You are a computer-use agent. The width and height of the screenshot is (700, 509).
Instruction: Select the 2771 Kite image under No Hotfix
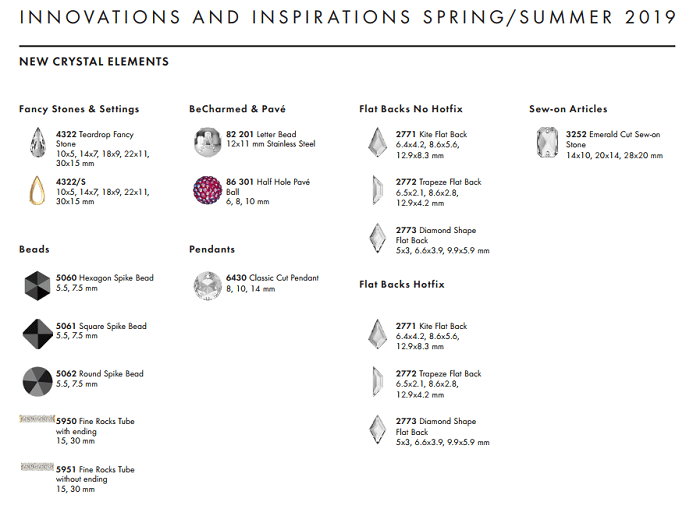(377, 141)
